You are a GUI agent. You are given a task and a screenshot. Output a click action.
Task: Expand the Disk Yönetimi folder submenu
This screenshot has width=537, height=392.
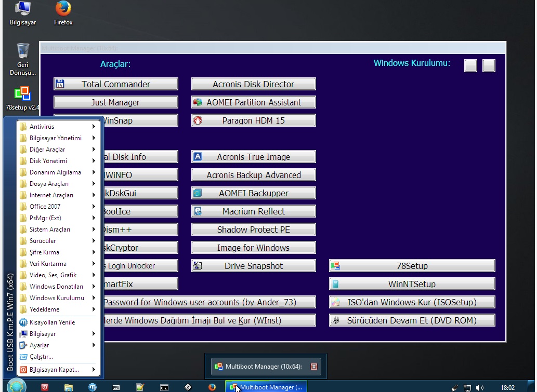[57, 161]
